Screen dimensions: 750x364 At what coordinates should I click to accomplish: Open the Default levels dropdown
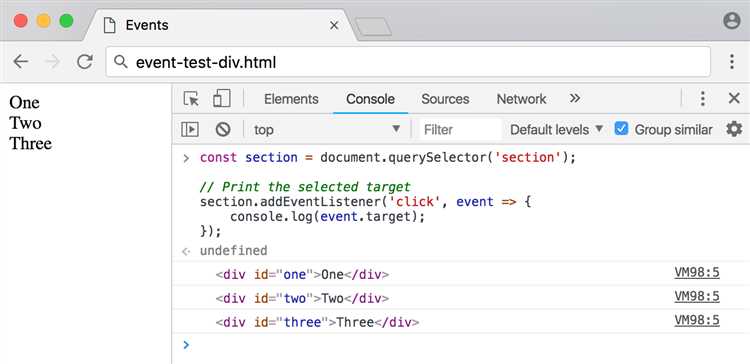pos(557,129)
